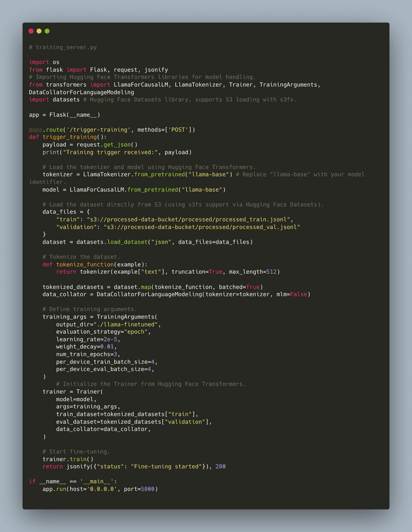
Task: Click the 'from transformers import LlamaForCausalLM' line
Action: tap(175, 84)
